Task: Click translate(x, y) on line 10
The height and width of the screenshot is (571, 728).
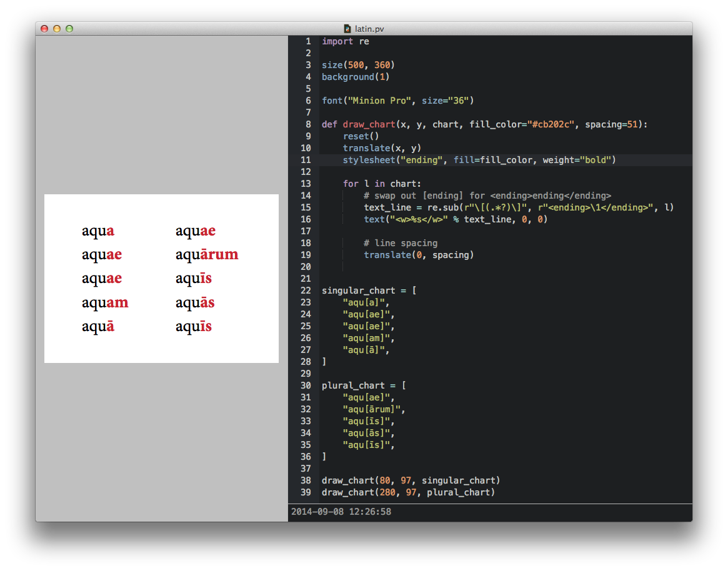Action: tap(382, 148)
